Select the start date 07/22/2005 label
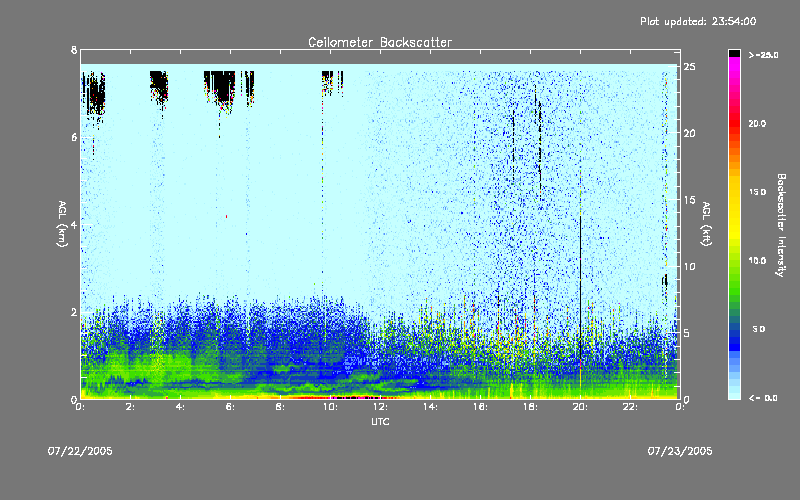 [x=80, y=451]
